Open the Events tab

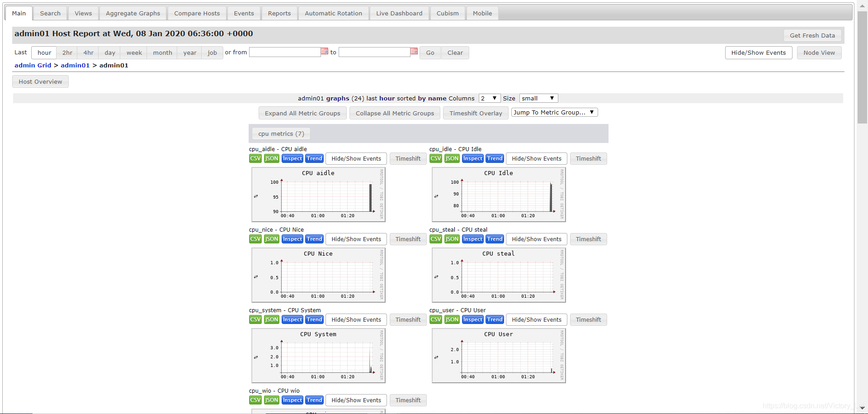coord(244,13)
